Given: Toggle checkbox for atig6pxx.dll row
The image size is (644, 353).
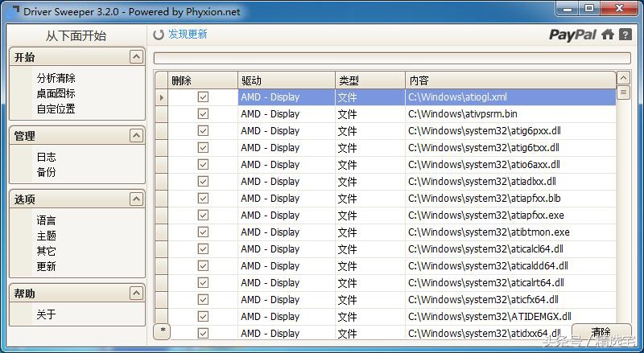Looking at the screenshot, I should click(203, 130).
